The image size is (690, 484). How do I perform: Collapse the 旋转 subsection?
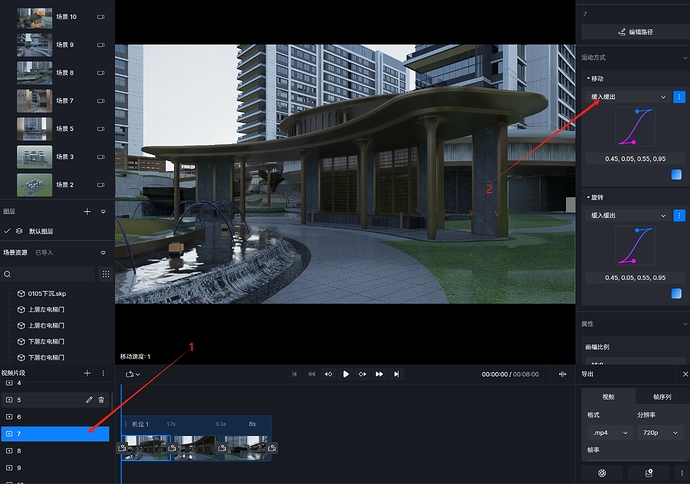coord(595,198)
